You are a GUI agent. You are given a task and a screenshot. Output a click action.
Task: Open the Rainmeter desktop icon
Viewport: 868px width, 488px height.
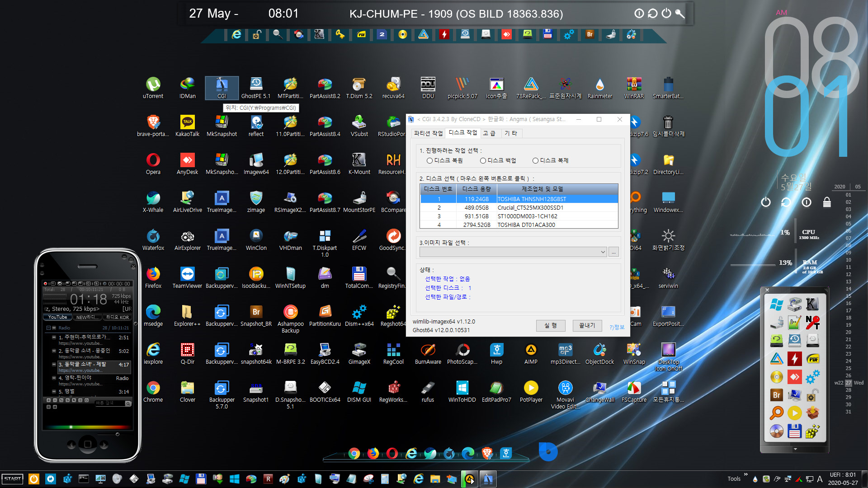click(599, 88)
